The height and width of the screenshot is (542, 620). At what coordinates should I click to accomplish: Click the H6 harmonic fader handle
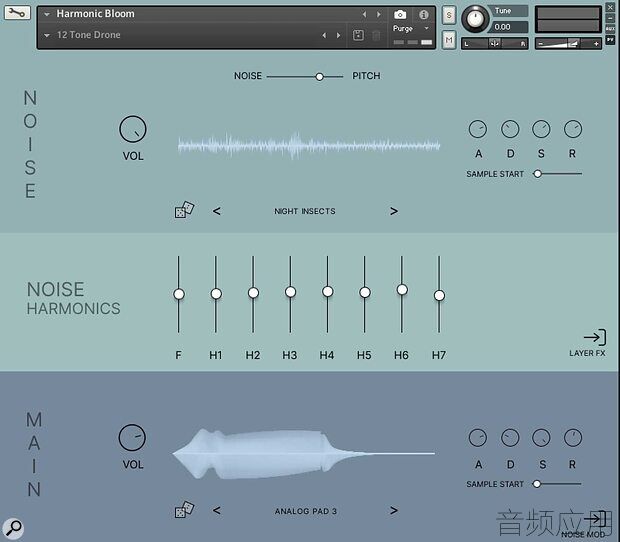coord(402,290)
